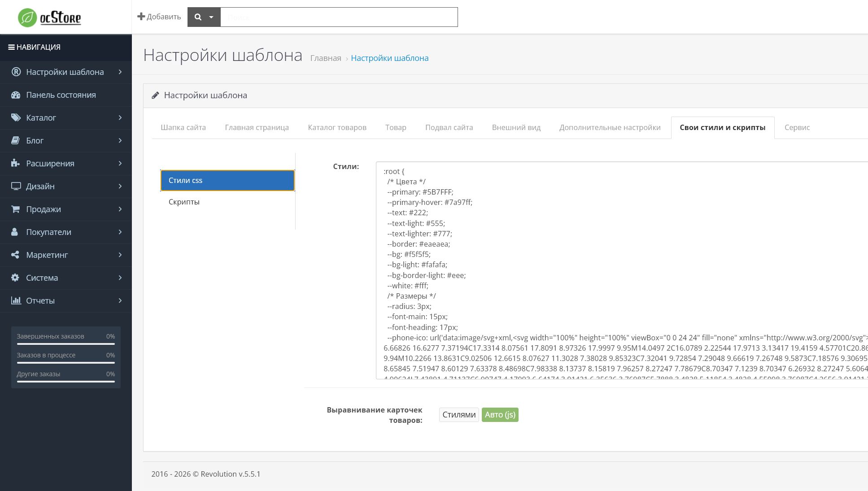Select the Стили css side tab
The width and height of the screenshot is (868, 491).
(x=227, y=180)
